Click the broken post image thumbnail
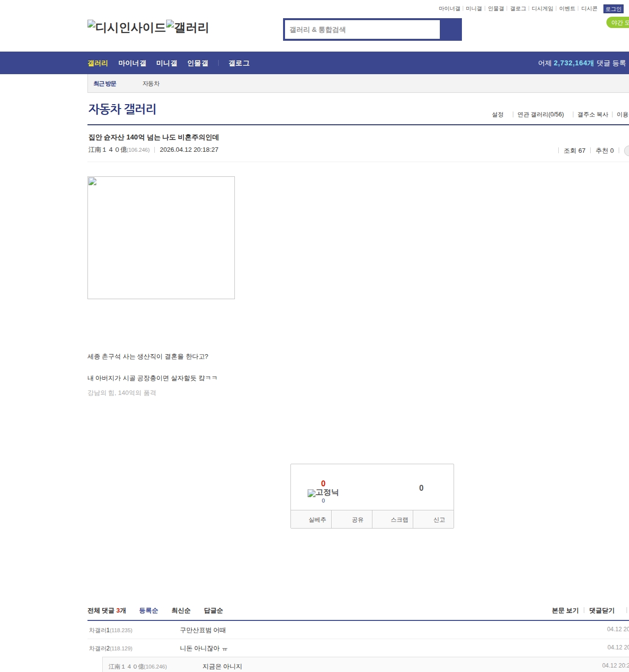 161,237
